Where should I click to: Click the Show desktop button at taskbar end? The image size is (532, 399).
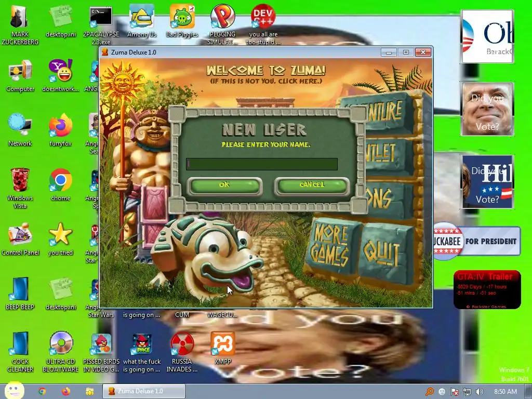(529, 392)
